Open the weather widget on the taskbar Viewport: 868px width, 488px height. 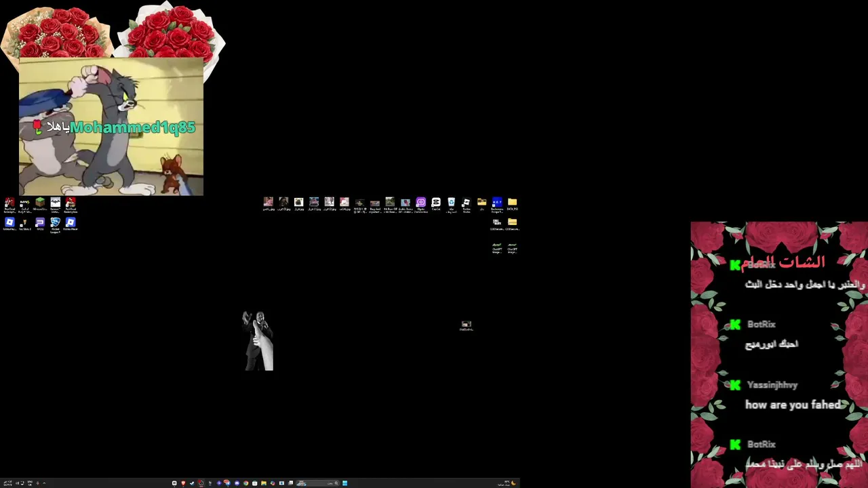(507, 483)
